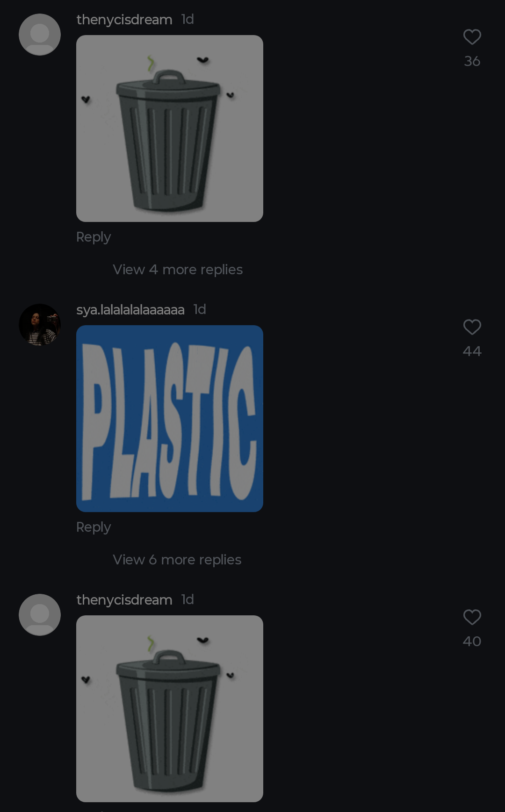Open the blue PLASTIC sticker image
This screenshot has width=505, height=812.
pos(170,419)
